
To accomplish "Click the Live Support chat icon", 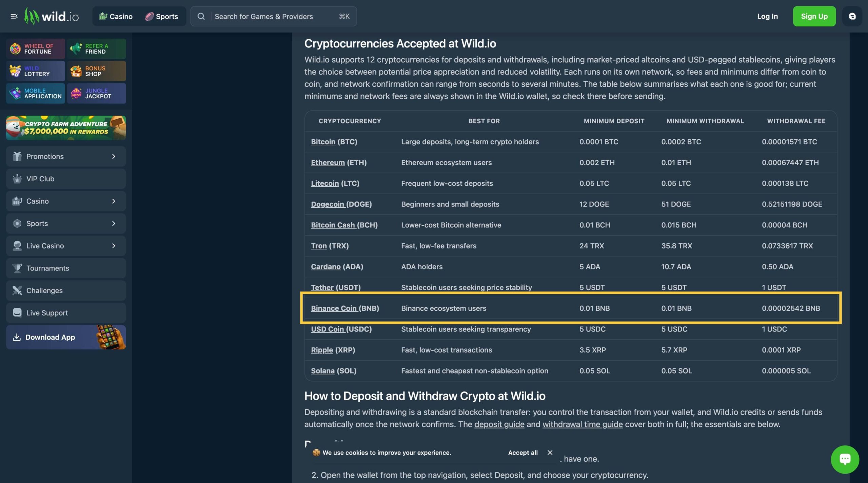I will pos(17,313).
